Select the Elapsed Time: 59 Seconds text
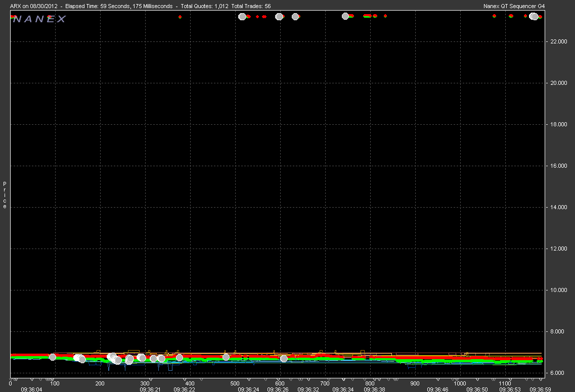 pos(98,6)
